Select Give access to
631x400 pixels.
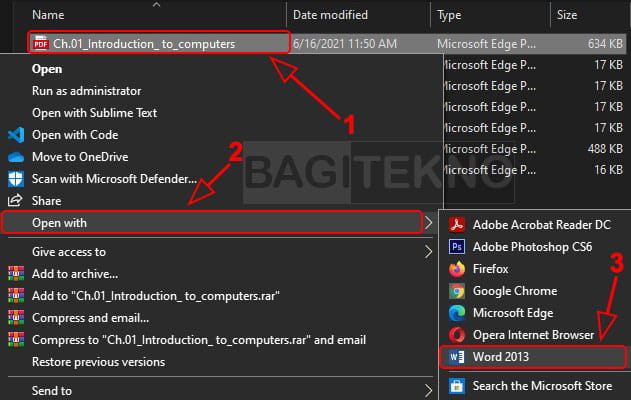[x=69, y=252]
